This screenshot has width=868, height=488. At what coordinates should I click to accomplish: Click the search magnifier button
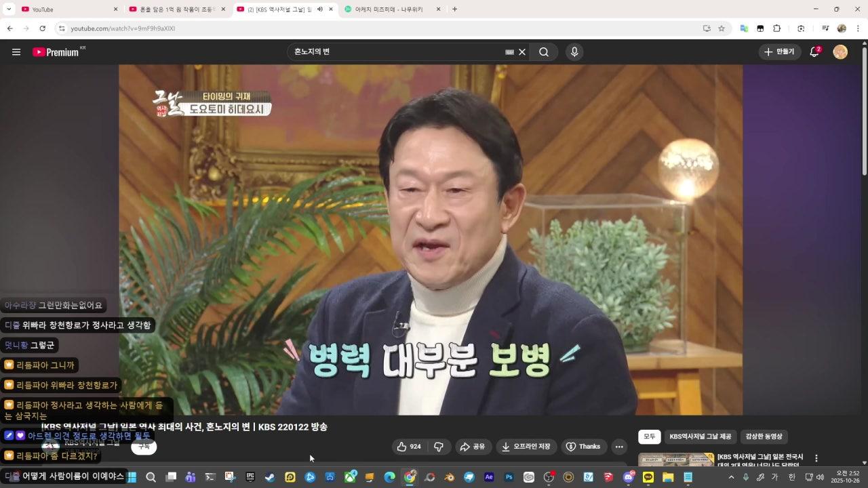click(544, 52)
